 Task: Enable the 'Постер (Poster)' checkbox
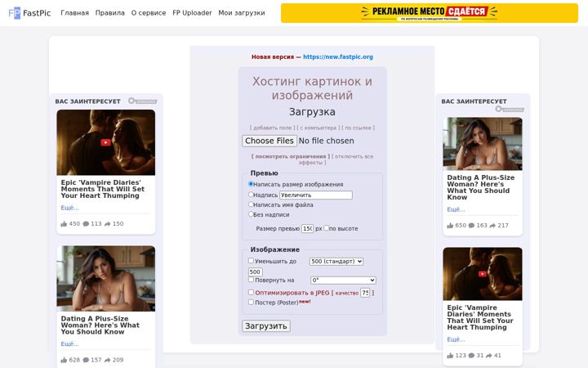click(x=251, y=302)
